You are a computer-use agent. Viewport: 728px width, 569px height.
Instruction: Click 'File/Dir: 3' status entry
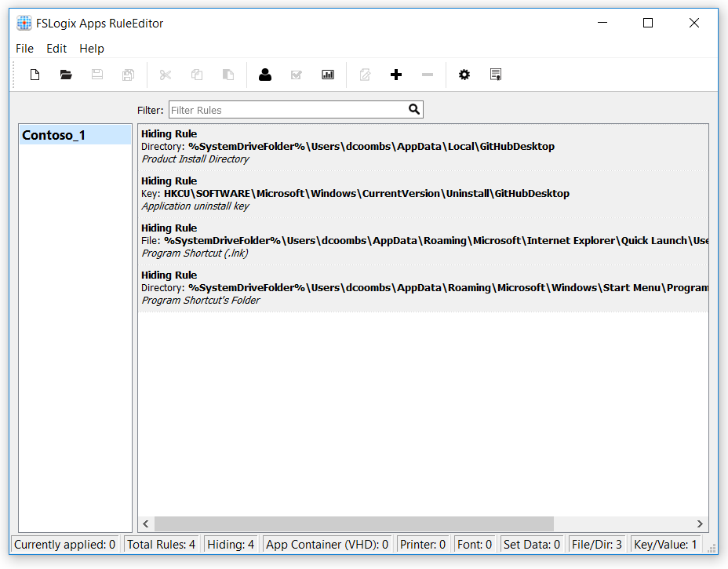597,545
